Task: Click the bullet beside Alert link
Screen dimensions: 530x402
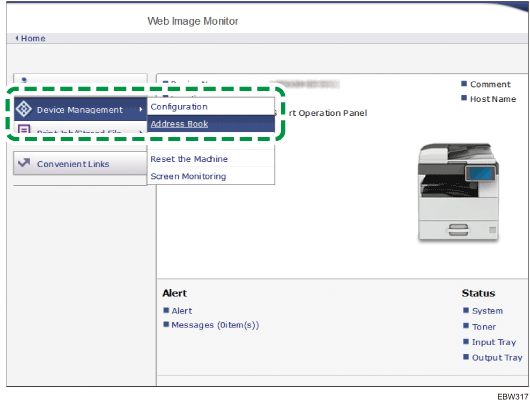Action: point(166,310)
